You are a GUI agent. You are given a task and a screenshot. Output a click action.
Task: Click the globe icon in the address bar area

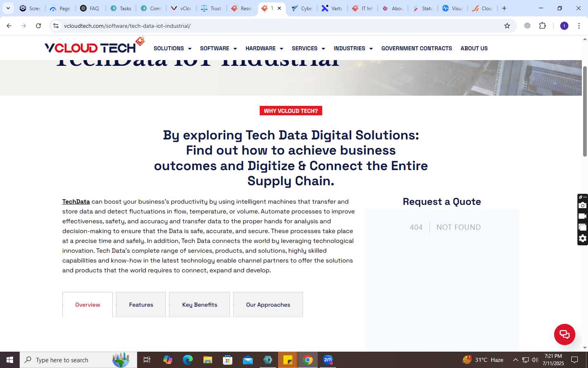click(528, 26)
